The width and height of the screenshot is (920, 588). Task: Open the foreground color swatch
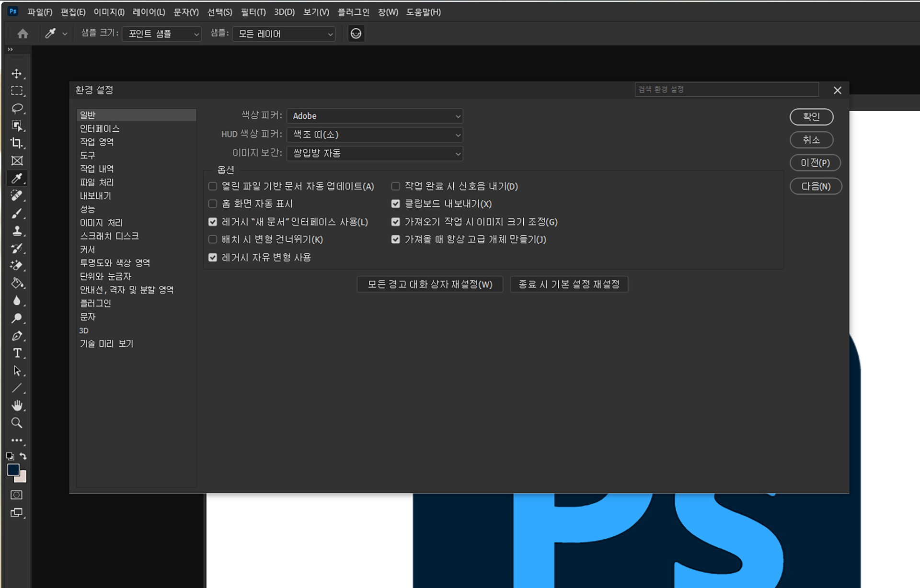pos(12,470)
